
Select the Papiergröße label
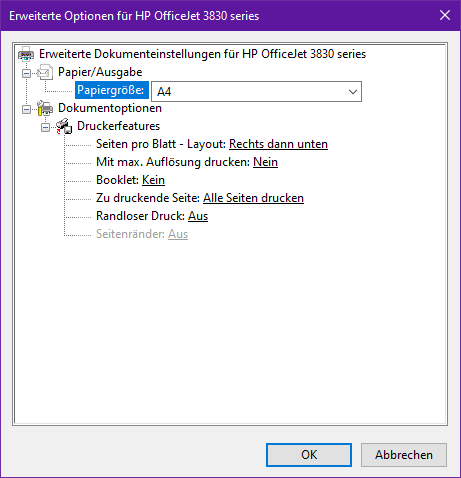tap(112, 90)
